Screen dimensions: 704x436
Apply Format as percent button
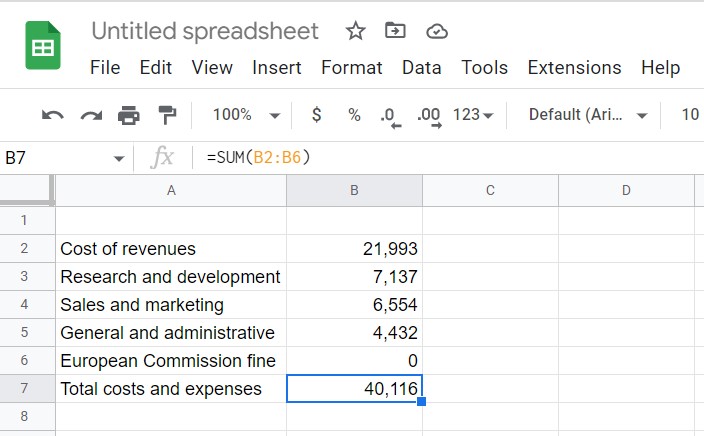pyautogui.click(x=354, y=115)
